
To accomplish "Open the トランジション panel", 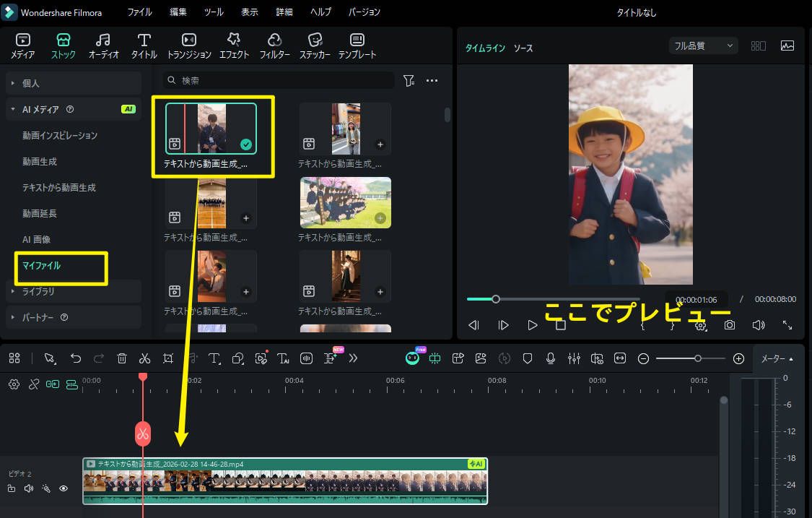I will coord(188,45).
